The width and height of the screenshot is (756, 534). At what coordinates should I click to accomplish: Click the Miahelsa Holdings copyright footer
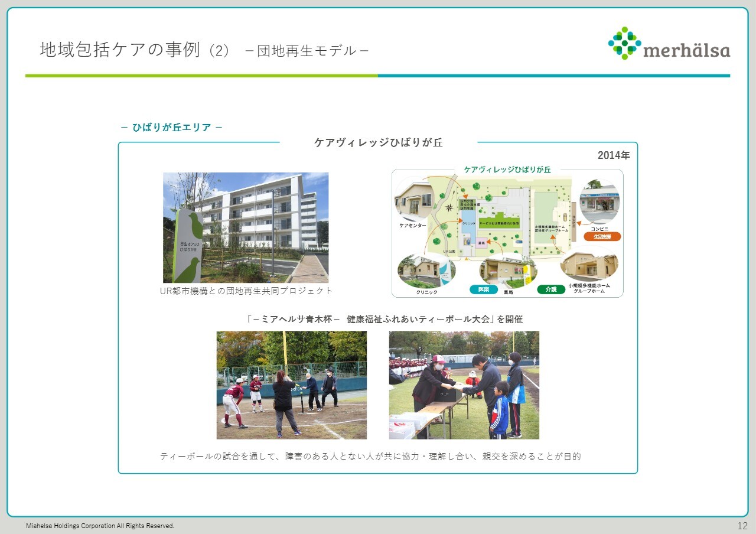coord(100,526)
